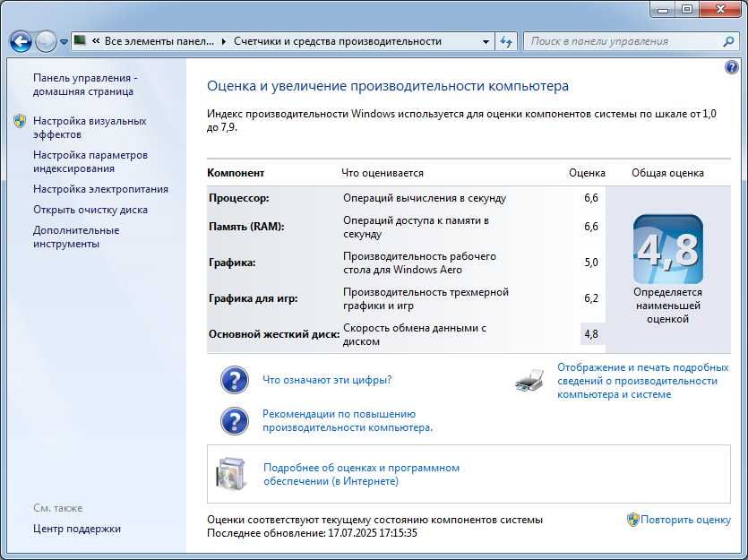This screenshot has height=560, width=748.
Task: Open 'Дополнительные инструменты' link
Action: 76,237
